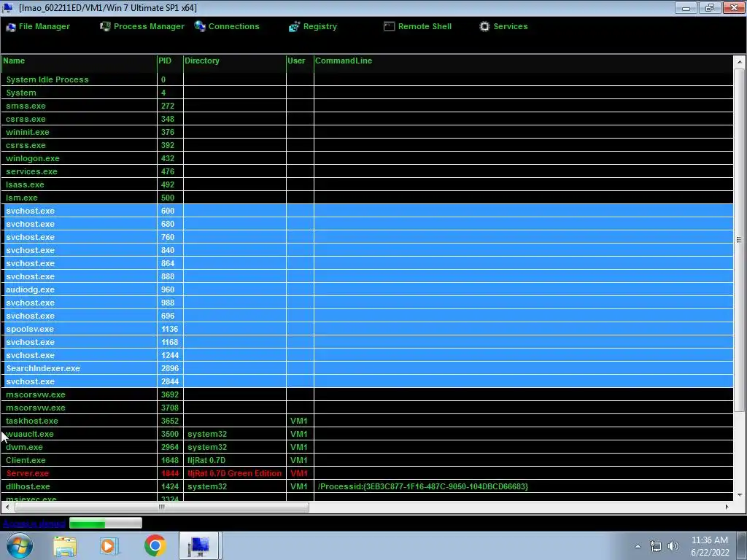Click the application icon in title bar
Viewport: 747px width, 560px height.
pyautogui.click(x=7, y=7)
